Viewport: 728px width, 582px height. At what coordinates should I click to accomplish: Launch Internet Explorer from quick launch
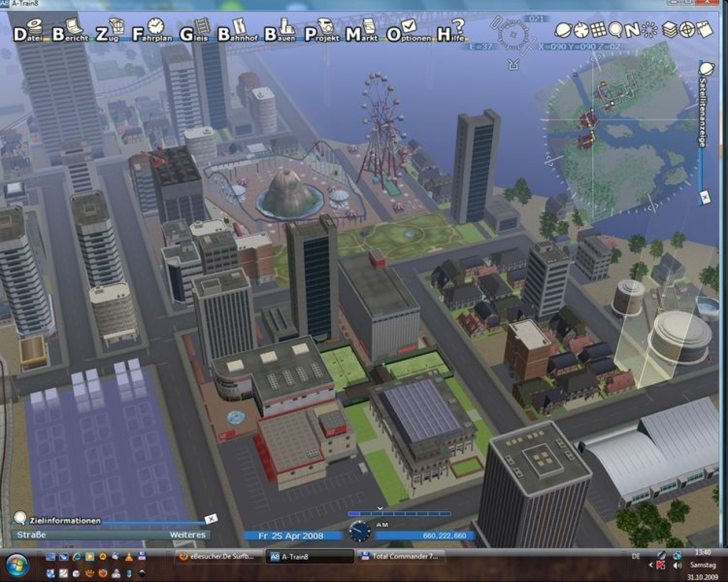tap(76, 556)
